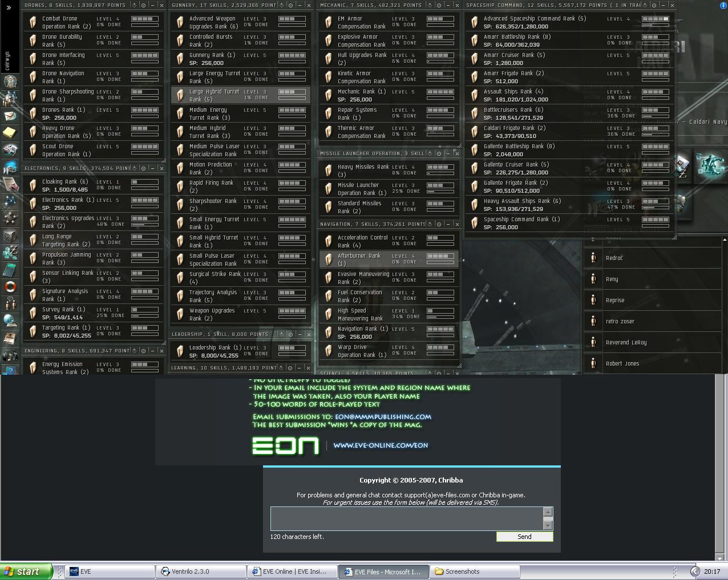Open the Screenshots folder from taskbar

pos(475,571)
